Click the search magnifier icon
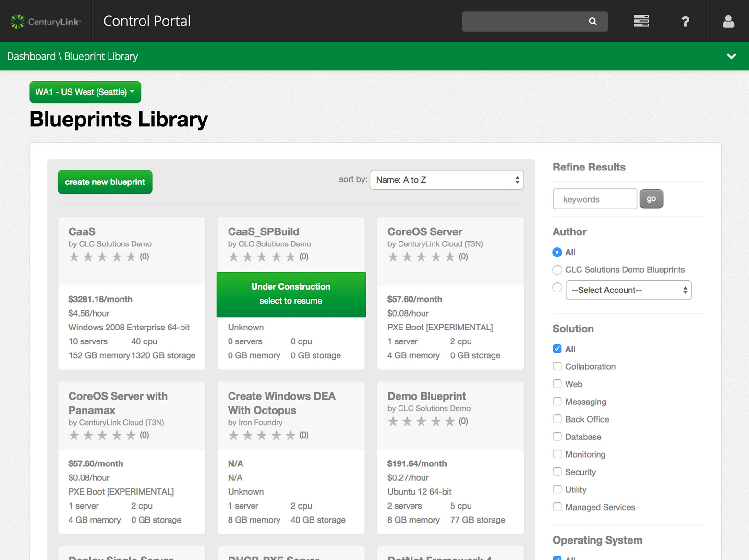 click(593, 21)
